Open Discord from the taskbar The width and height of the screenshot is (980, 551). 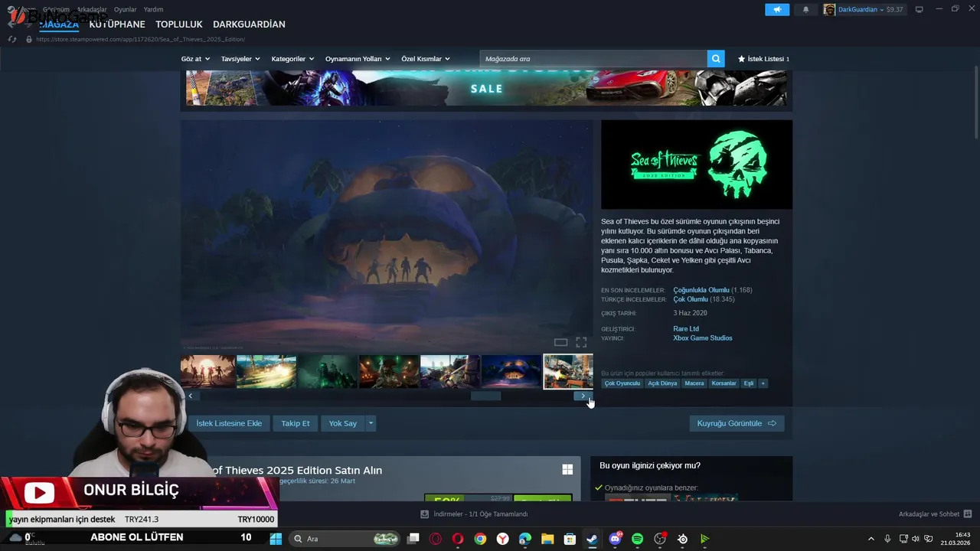(x=615, y=539)
